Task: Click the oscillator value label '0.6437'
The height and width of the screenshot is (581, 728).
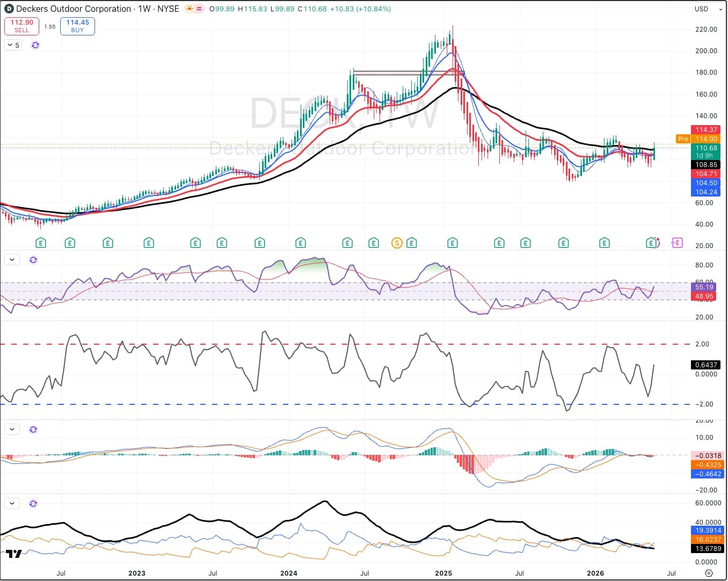Action: [x=706, y=365]
